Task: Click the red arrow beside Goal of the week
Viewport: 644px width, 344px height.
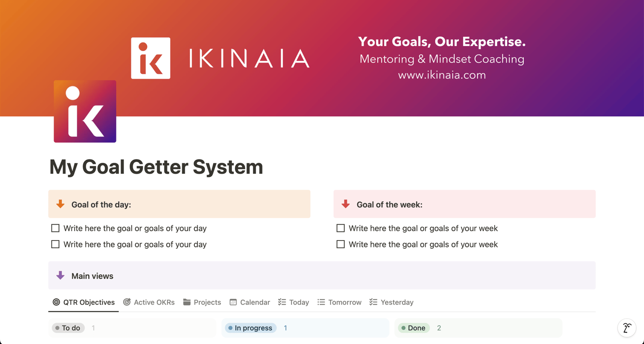Action: click(346, 204)
